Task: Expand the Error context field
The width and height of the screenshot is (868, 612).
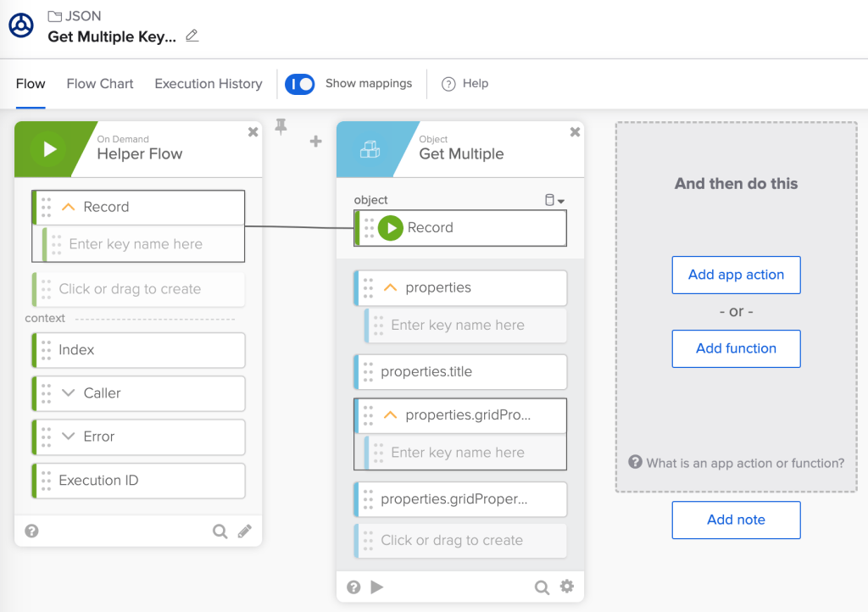Action: [x=69, y=437]
